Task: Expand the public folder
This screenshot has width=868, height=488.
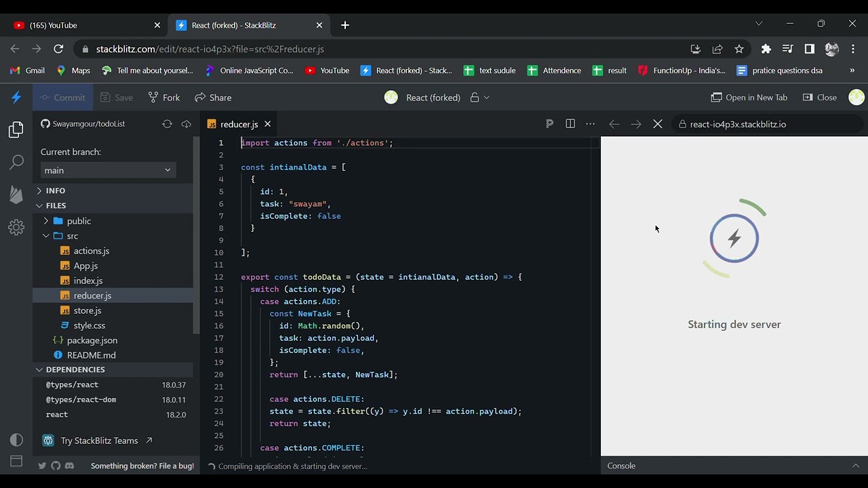Action: coord(113,221)
